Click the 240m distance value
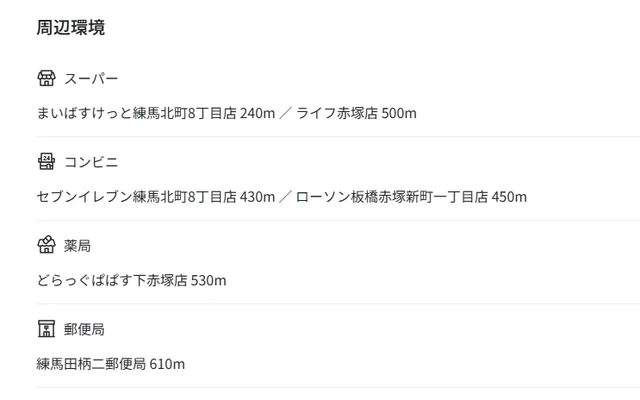 click(x=257, y=113)
